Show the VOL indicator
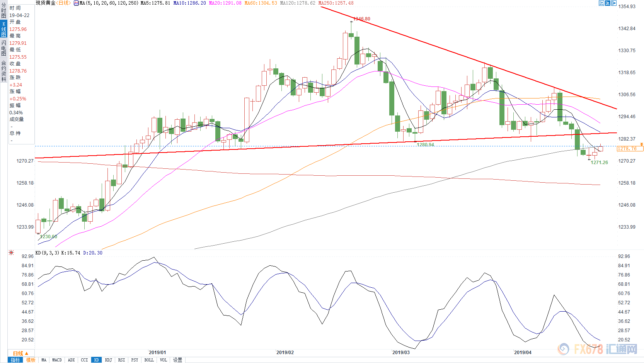644x363 pixels. point(164,360)
